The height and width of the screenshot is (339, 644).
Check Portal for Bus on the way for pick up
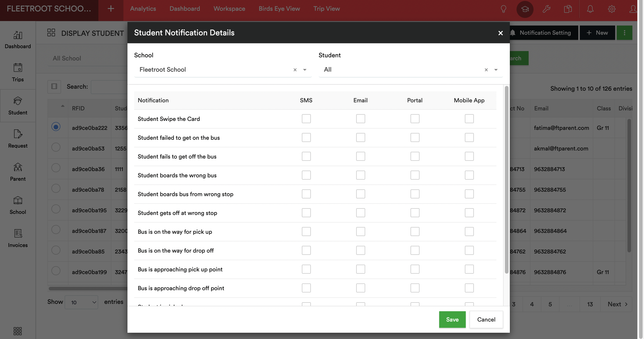tap(415, 232)
